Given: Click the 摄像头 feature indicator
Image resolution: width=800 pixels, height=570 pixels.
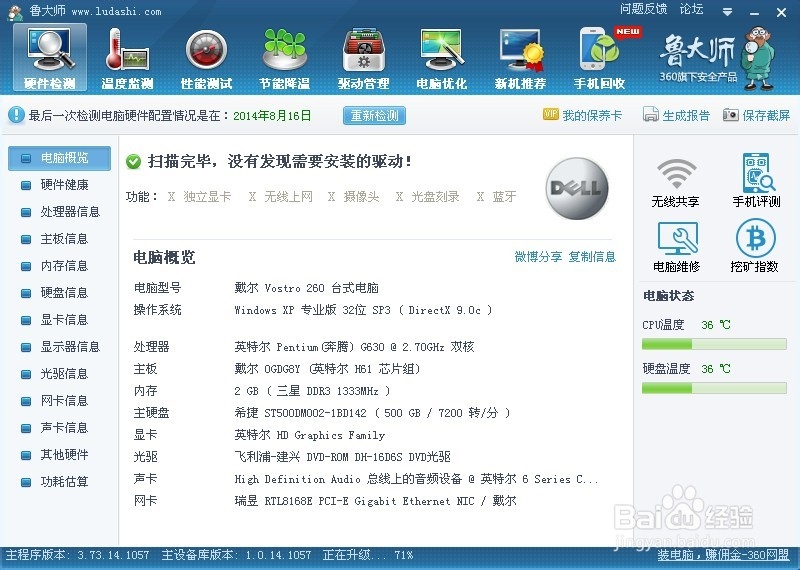Looking at the screenshot, I should 354,196.
